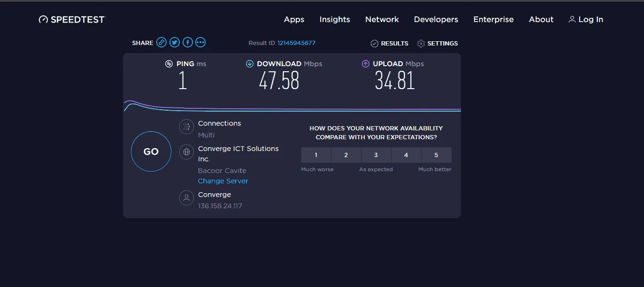The height and width of the screenshot is (287, 644).
Task: Rate network availability 3 As expected
Action: click(x=376, y=155)
